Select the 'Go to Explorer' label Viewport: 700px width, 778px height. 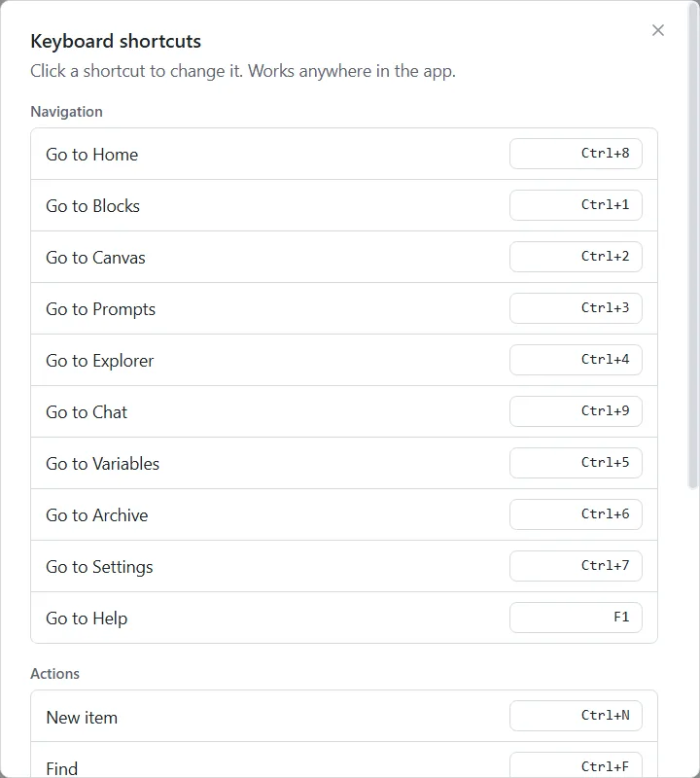[100, 361]
